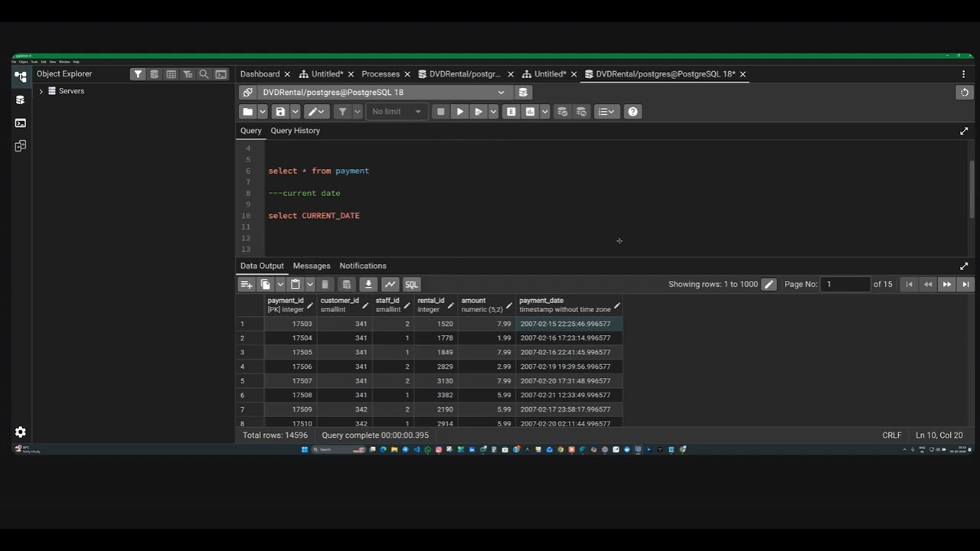Click download results as CSV icon
The width and height of the screenshot is (980, 551).
[368, 285]
